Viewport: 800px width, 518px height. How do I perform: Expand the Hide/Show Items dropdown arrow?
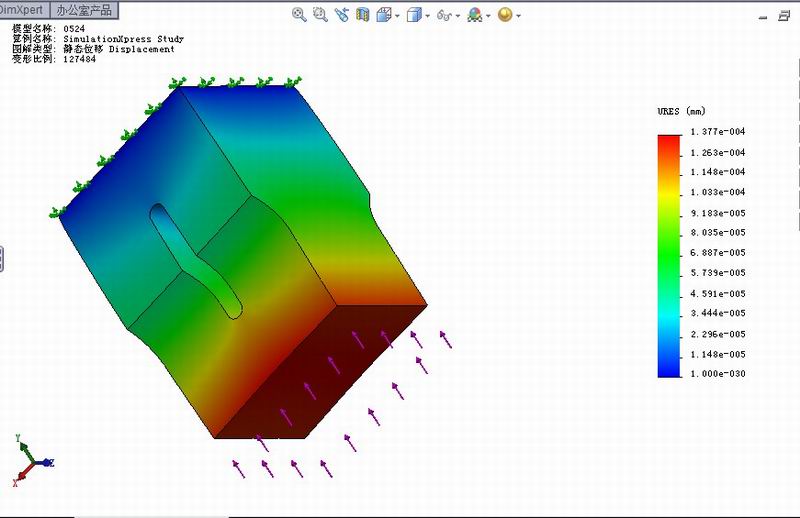[458, 16]
